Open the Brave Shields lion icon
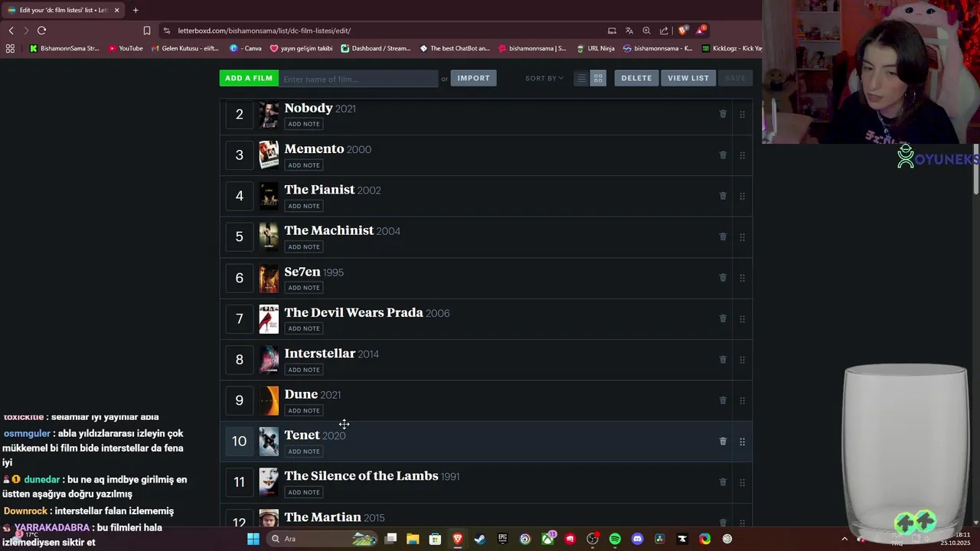The width and height of the screenshot is (980, 551). [683, 31]
